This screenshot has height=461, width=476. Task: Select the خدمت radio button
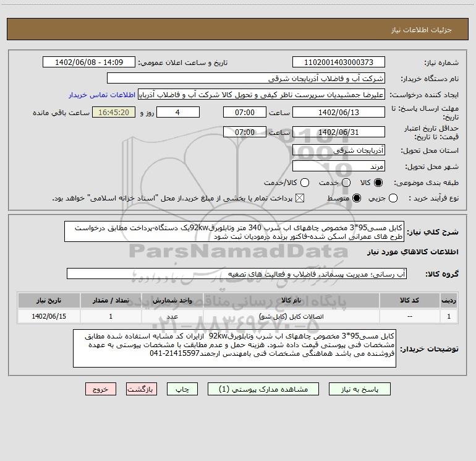346,183
